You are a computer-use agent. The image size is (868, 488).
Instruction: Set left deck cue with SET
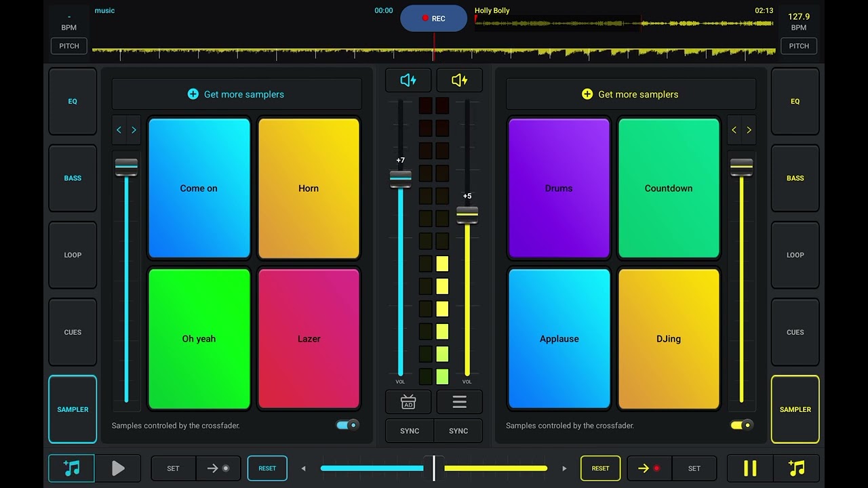[x=173, y=468]
